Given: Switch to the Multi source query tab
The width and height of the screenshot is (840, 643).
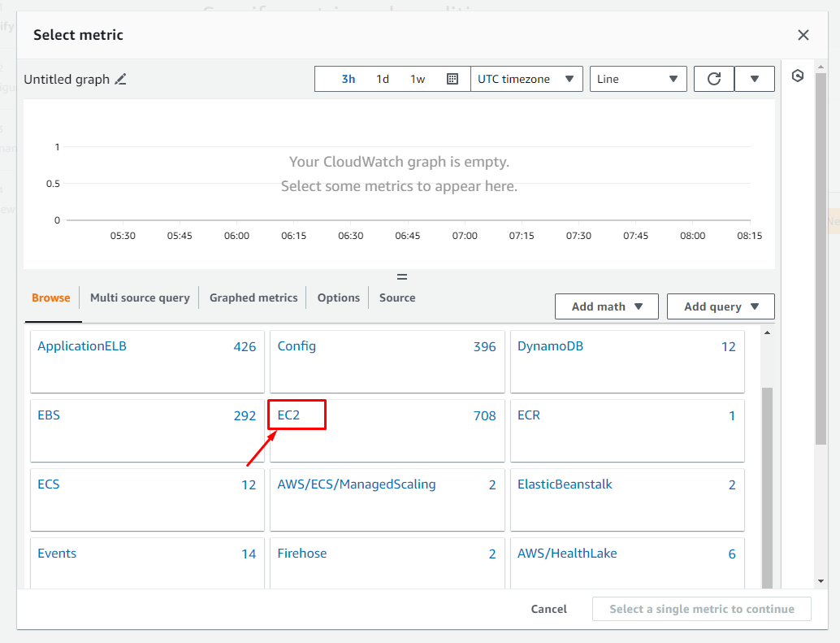Looking at the screenshot, I should tap(140, 298).
